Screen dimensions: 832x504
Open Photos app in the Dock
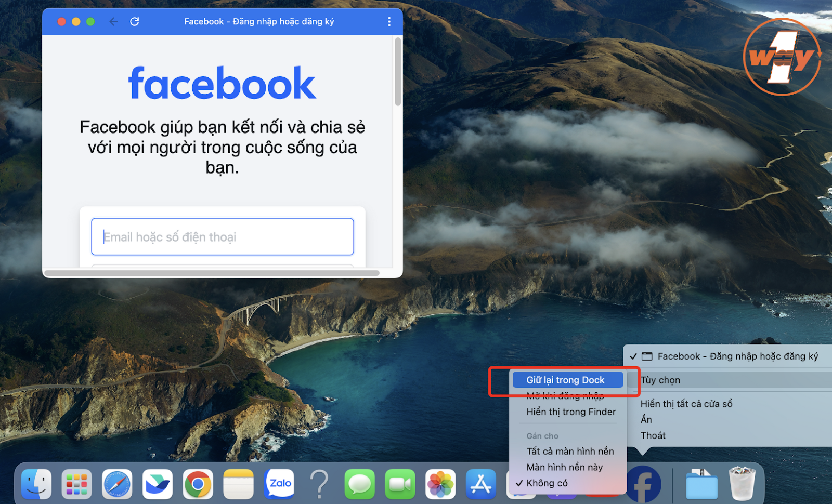click(440, 484)
